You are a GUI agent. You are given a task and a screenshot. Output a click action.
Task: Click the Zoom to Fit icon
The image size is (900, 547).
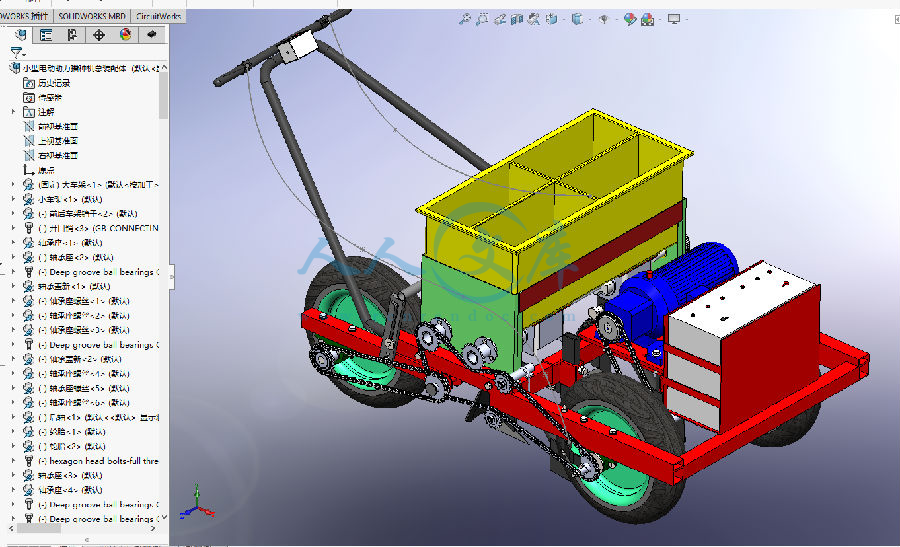click(464, 20)
